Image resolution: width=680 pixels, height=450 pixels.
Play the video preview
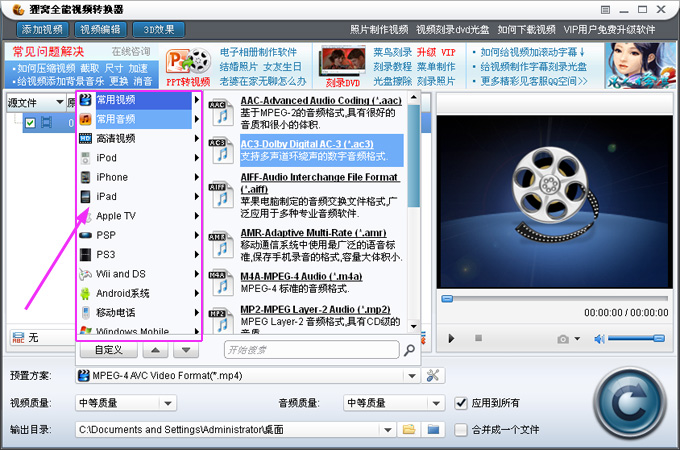tap(451, 338)
